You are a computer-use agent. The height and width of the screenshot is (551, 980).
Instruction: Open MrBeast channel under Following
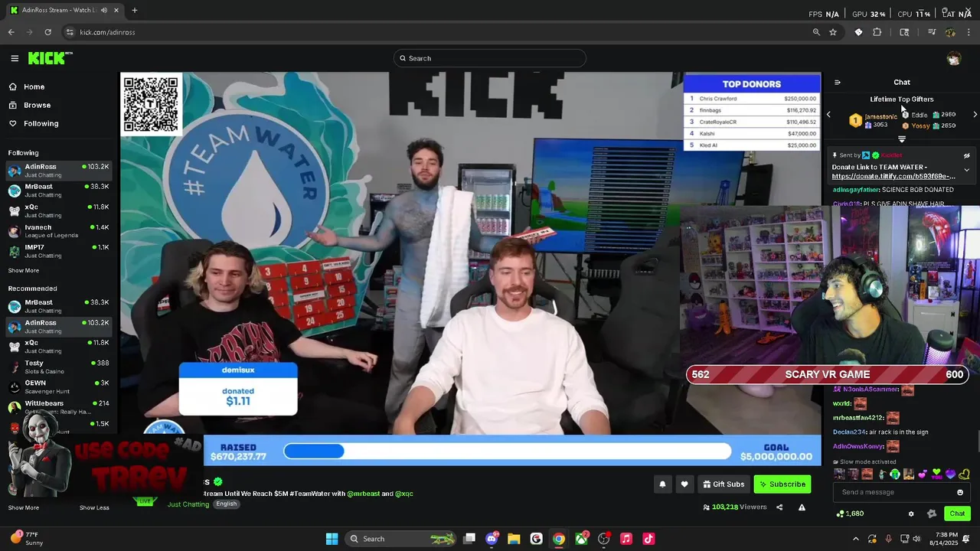pyautogui.click(x=58, y=190)
